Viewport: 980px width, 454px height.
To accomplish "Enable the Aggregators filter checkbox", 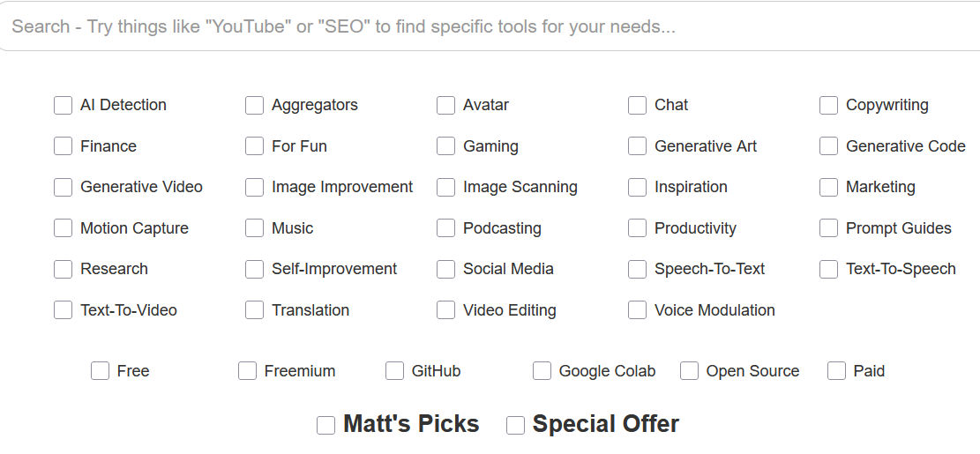I will pyautogui.click(x=254, y=106).
